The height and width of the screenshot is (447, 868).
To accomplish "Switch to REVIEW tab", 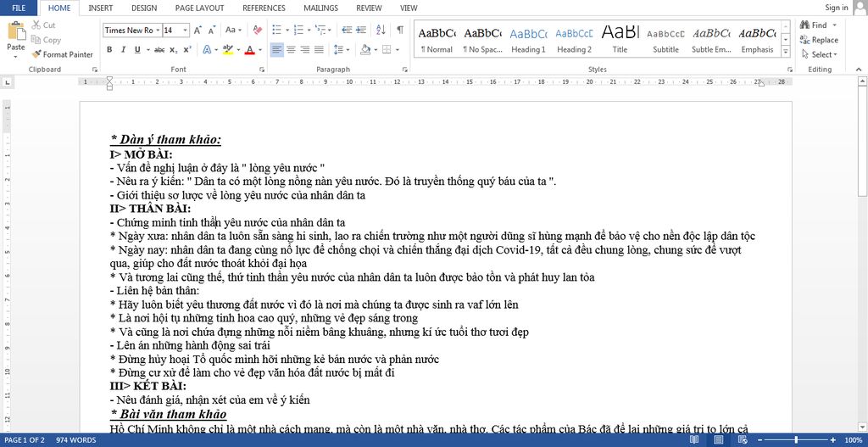I will coord(369,8).
